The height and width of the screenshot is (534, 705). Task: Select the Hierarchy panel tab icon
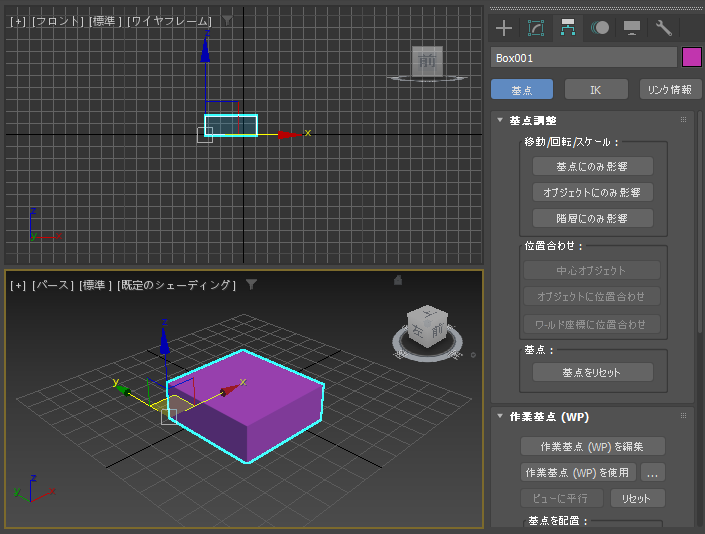[x=567, y=28]
